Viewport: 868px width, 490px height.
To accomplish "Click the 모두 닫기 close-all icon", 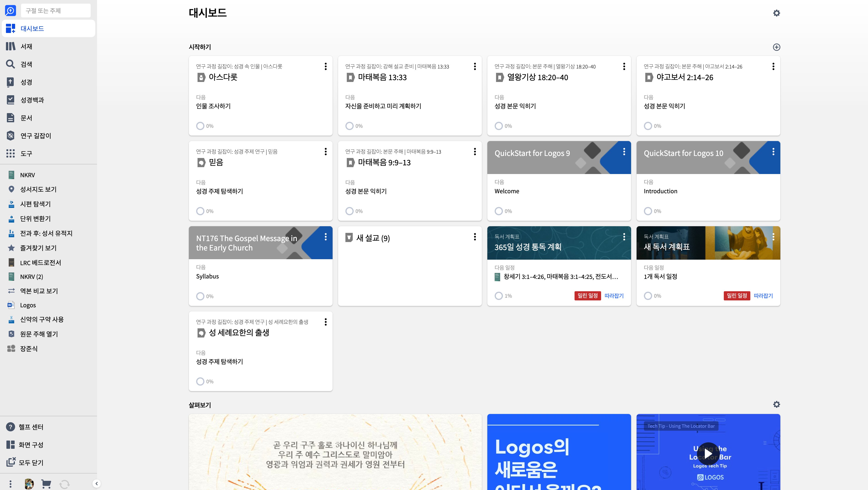I will [11, 462].
